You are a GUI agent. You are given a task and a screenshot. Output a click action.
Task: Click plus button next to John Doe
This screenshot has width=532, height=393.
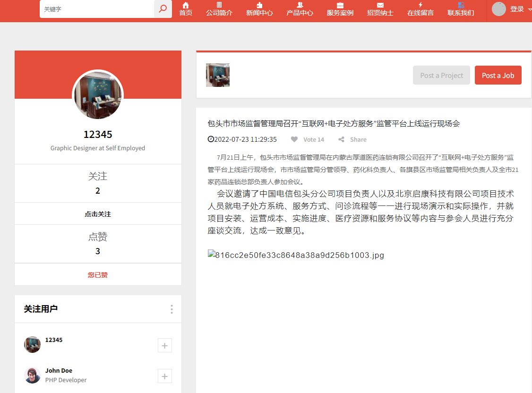(164, 376)
